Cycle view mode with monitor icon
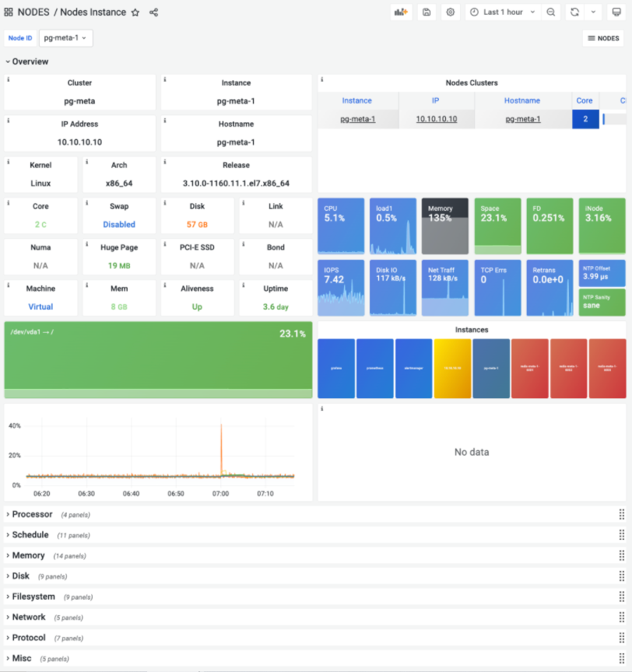The image size is (632, 672). (x=616, y=12)
